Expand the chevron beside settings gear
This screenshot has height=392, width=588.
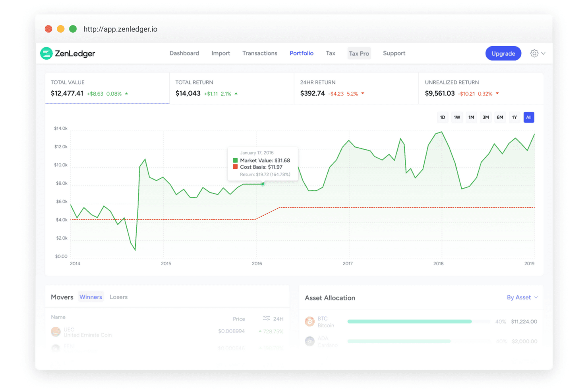[x=544, y=53]
